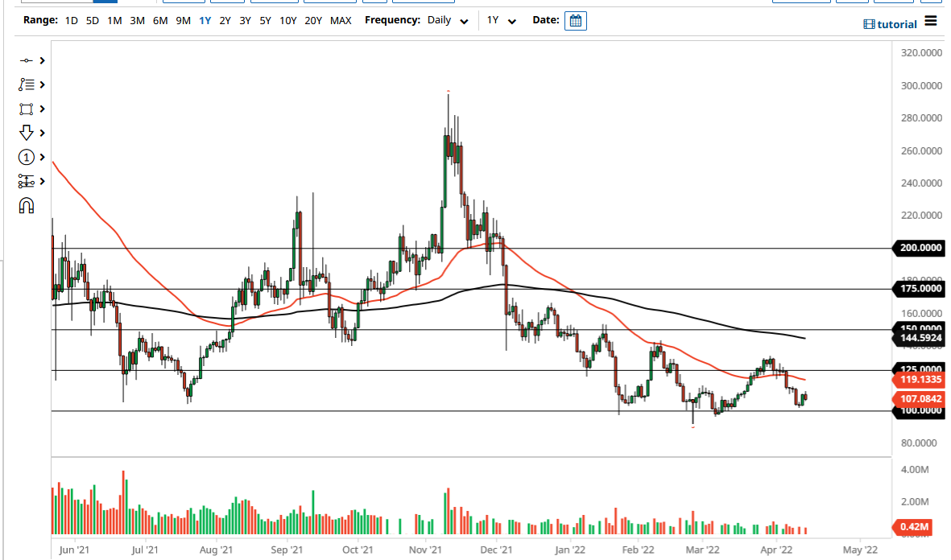Open the hamburger menu top right

pos(933,23)
